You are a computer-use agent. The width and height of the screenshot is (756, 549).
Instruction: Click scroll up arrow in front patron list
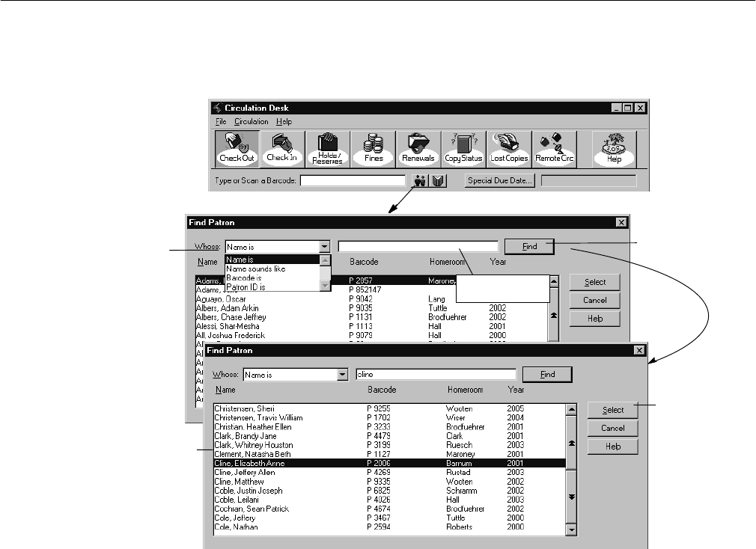(571, 410)
